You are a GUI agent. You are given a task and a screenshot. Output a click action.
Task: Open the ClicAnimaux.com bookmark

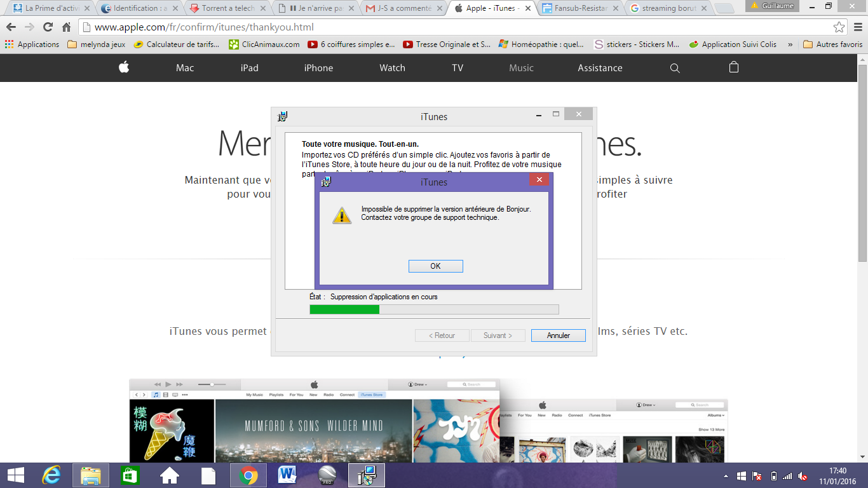point(264,44)
